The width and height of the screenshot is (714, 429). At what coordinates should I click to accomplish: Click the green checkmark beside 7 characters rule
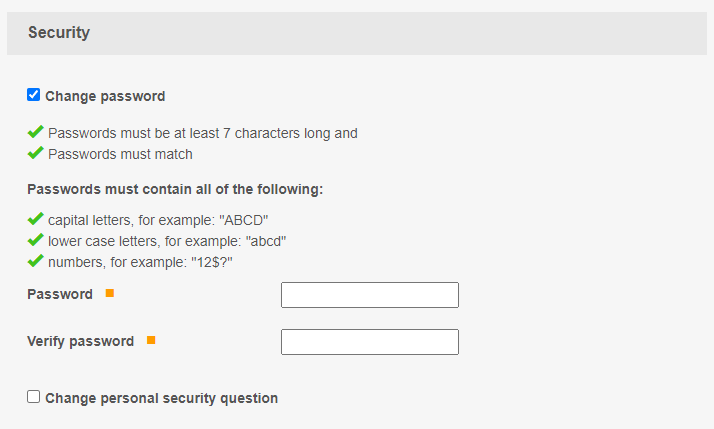click(x=35, y=132)
